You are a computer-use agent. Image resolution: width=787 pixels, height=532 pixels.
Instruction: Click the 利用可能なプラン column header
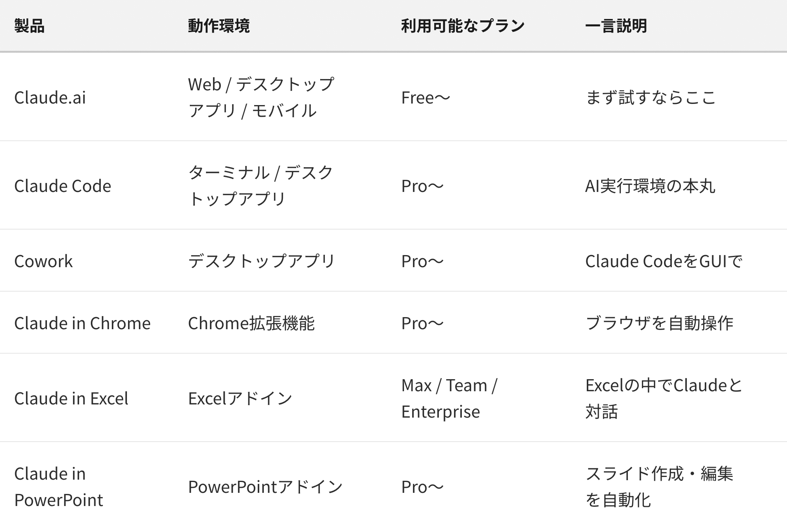[463, 26]
